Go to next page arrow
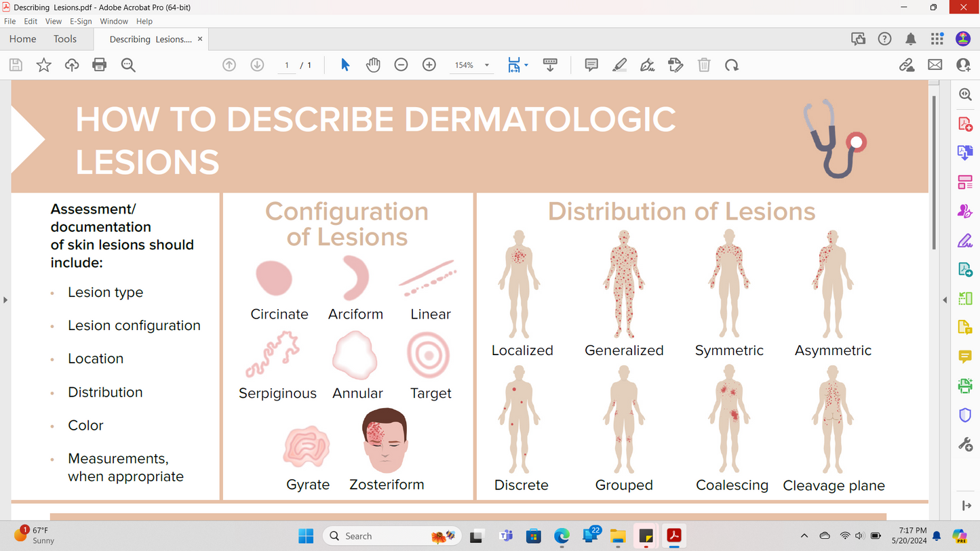Image resolution: width=980 pixels, height=551 pixels. point(257,65)
